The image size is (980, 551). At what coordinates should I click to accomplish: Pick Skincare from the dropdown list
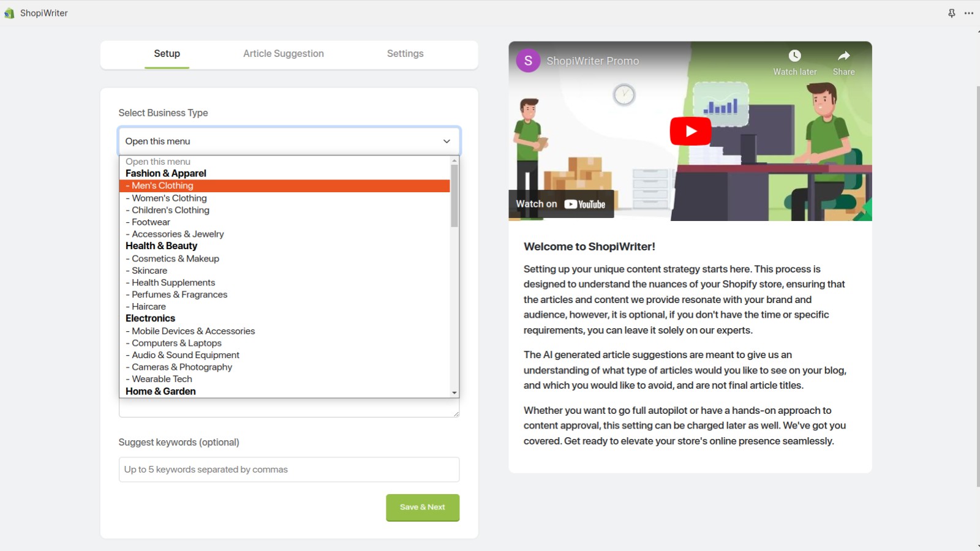pyautogui.click(x=285, y=271)
